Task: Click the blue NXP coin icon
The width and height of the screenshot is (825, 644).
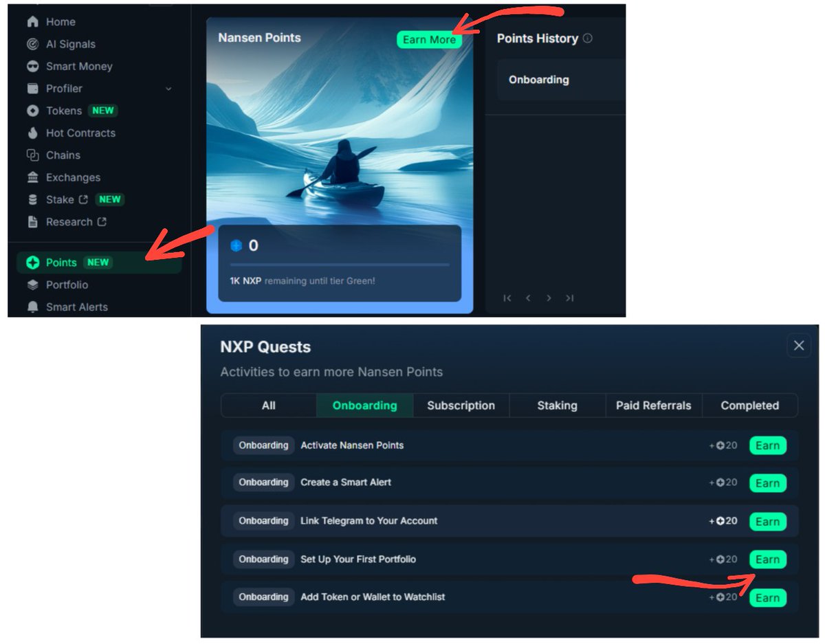Action: click(x=236, y=245)
